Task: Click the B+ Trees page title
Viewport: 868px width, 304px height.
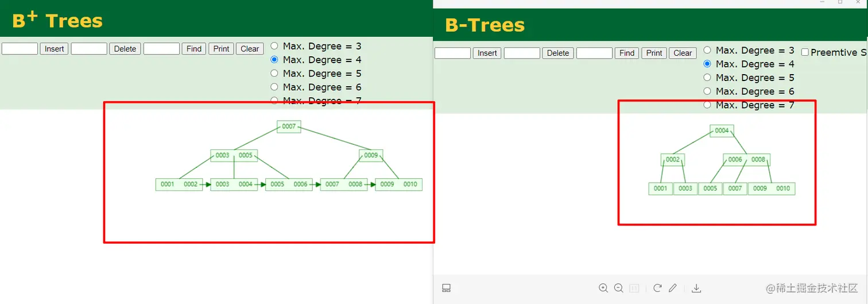Action: pyautogui.click(x=57, y=20)
